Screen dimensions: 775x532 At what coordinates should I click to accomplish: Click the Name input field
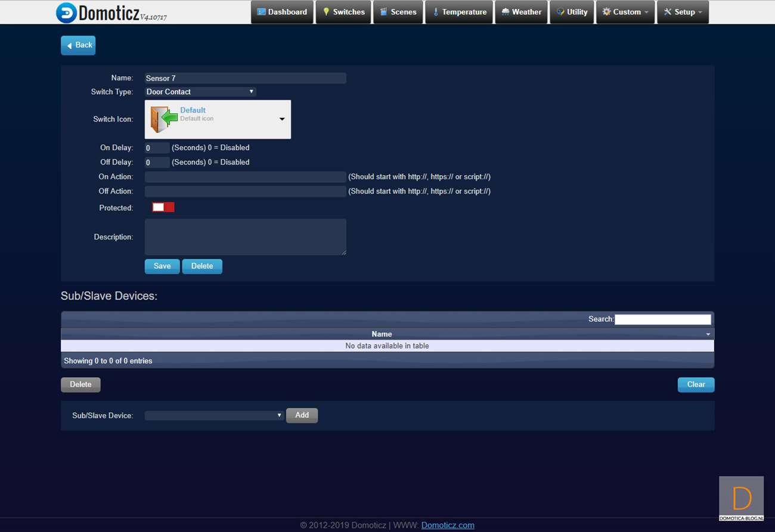pyautogui.click(x=245, y=78)
